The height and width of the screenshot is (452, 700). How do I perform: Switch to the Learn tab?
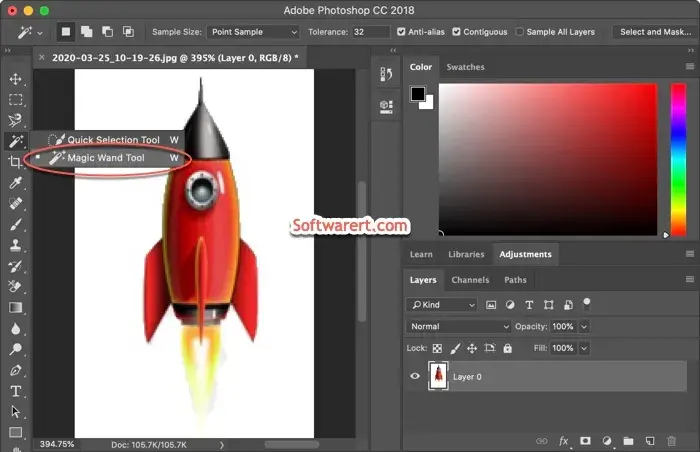(x=421, y=254)
